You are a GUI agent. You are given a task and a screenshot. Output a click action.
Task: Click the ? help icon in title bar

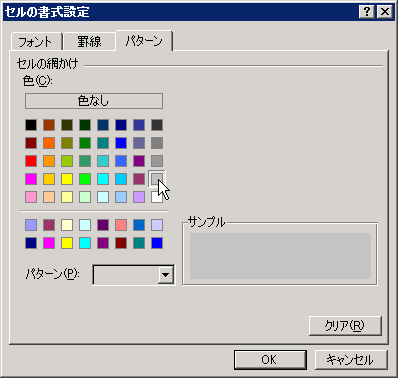pos(367,12)
